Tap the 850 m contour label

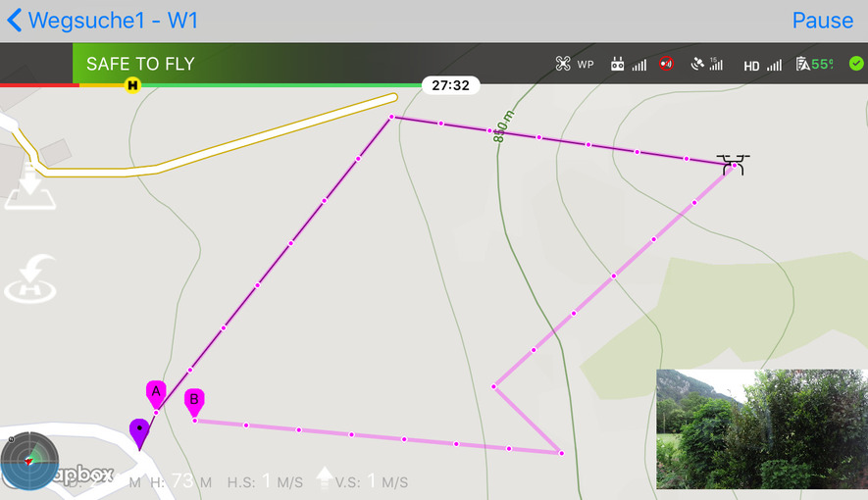tap(503, 126)
